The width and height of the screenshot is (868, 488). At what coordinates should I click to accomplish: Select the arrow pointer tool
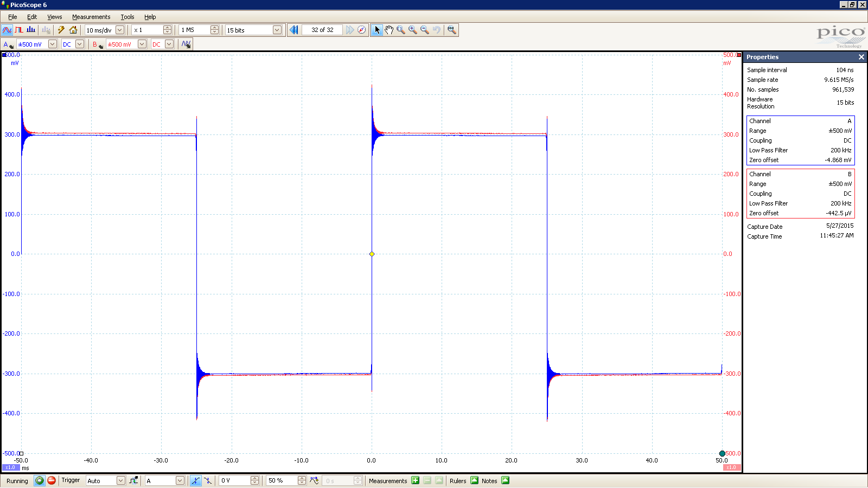[x=377, y=30]
